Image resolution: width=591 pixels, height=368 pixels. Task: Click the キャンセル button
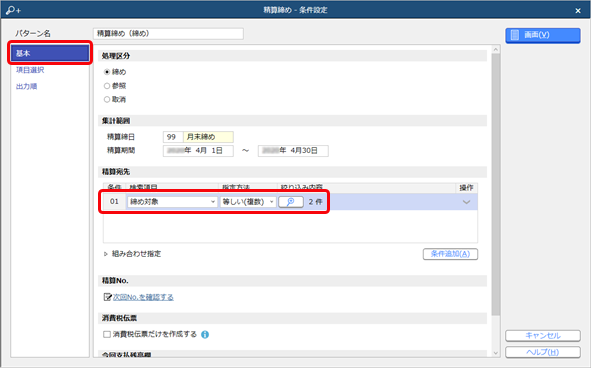click(x=543, y=336)
